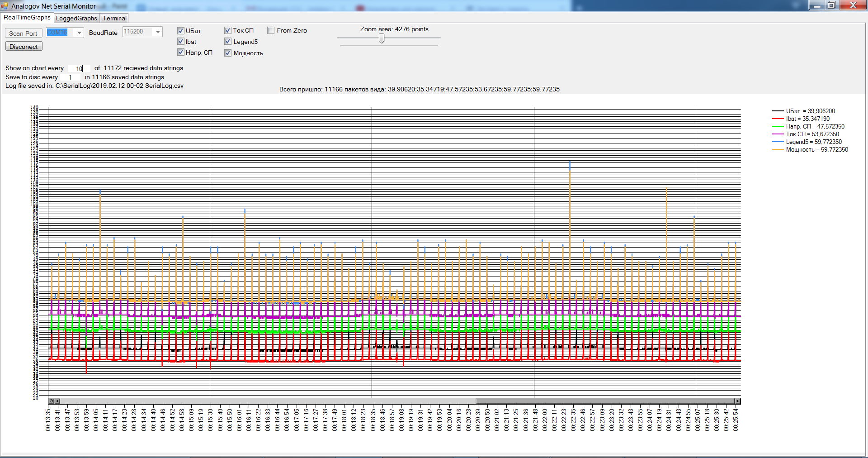Click the 'Save to disc every' input field
This screenshot has height=458, width=868.
tap(71, 77)
